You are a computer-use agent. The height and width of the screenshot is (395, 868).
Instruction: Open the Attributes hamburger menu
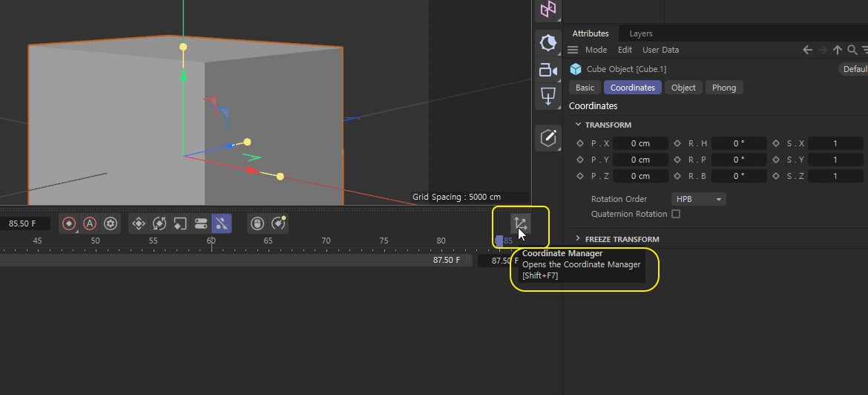click(573, 50)
